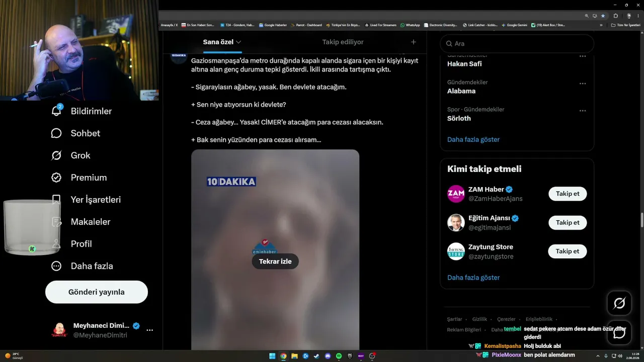The image size is (644, 362).
Task: Open Chrome extensions puzzle icon
Action: 615,16
